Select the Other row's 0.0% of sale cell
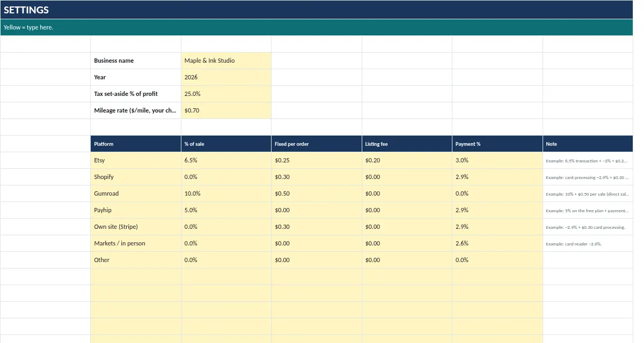 (226, 260)
